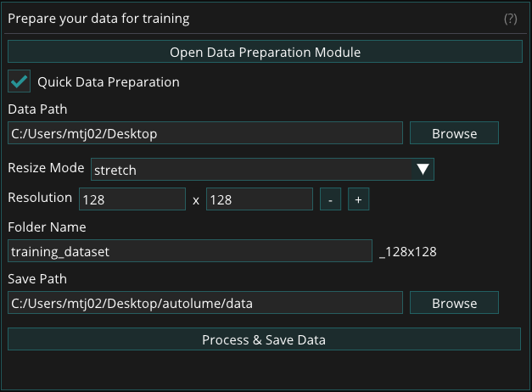Open the Resize Mode stretch dropdown

[x=253, y=170]
